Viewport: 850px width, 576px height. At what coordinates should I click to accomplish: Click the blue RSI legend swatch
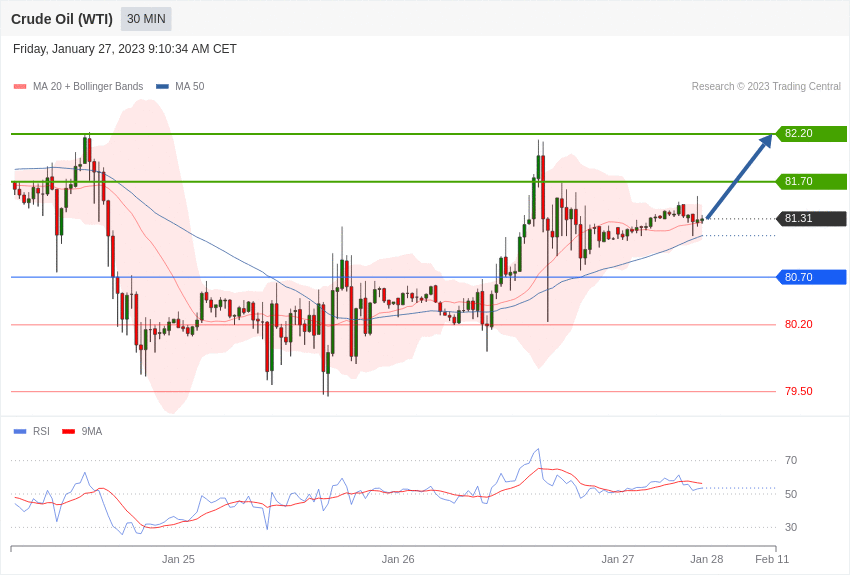pos(20,432)
